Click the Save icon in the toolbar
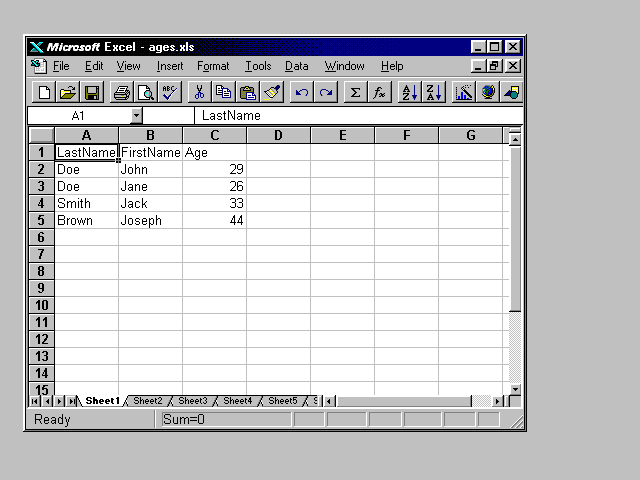 click(x=92, y=93)
